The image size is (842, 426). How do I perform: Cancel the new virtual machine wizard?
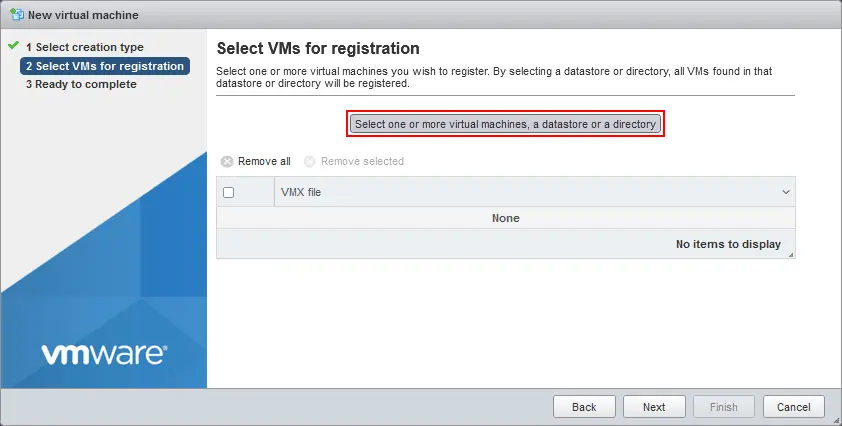[x=794, y=407]
